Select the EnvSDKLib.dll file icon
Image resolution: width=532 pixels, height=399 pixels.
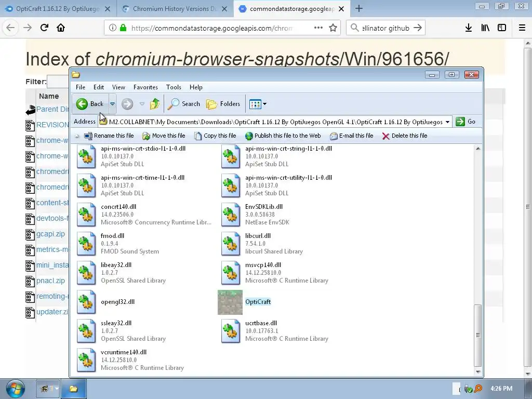coord(231,215)
